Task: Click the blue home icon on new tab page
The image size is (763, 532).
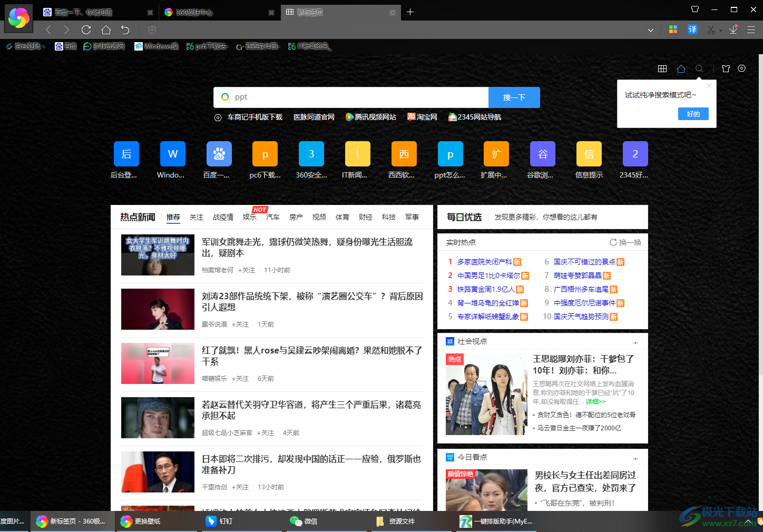Action: pyautogui.click(x=681, y=68)
